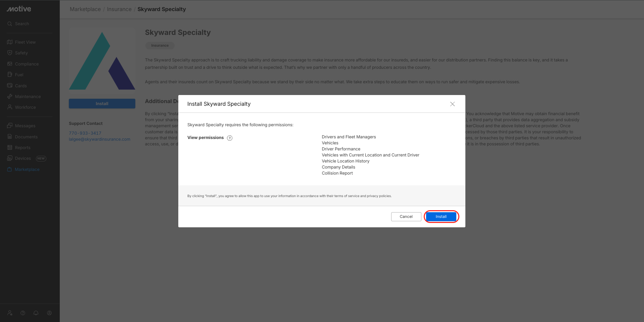
Task: Open Devices in the sidebar menu
Action: [x=23, y=158]
